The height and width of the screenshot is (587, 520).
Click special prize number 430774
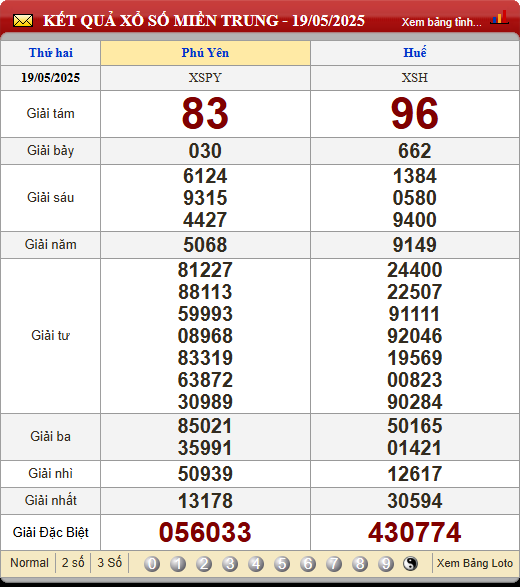pyautogui.click(x=415, y=532)
